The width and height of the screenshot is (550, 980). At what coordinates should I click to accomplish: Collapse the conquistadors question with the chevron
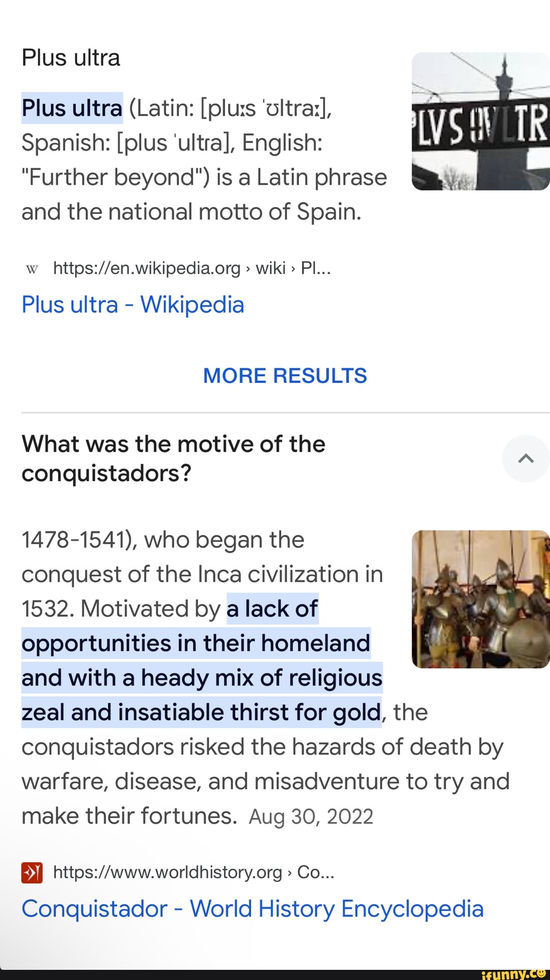[526, 458]
